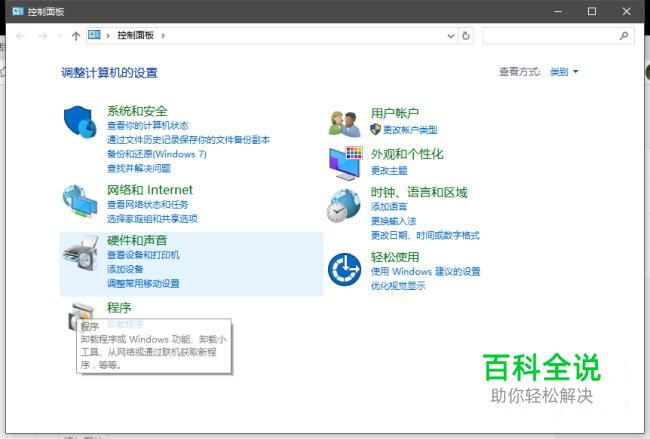Open 通过文件历史记录保存你的文件备份副本 link
Screen dimensions: 650x439
click(188, 140)
